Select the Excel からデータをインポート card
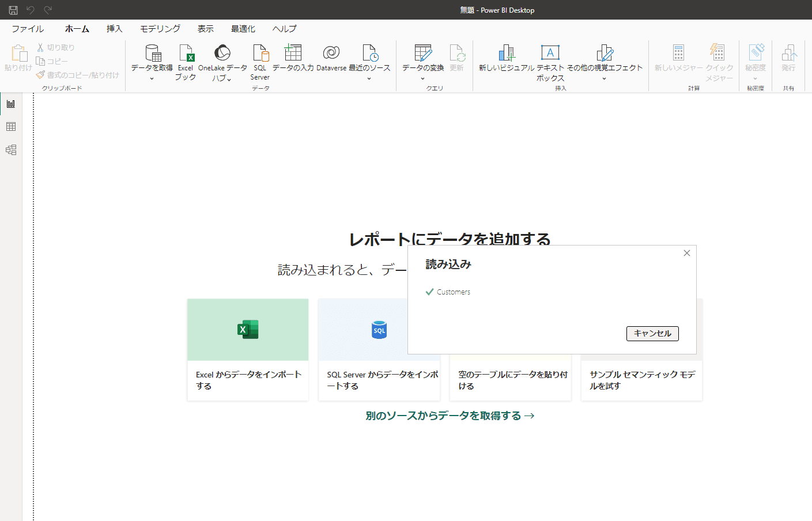The width and height of the screenshot is (812, 521). (248, 349)
